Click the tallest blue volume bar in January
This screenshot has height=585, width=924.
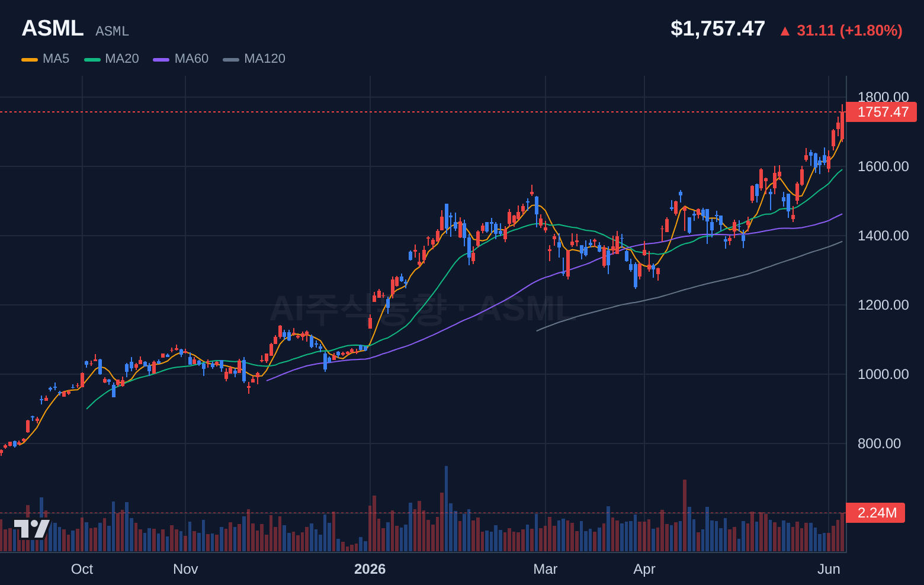click(446, 509)
